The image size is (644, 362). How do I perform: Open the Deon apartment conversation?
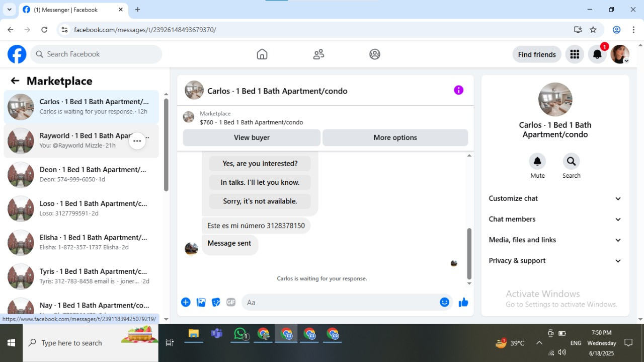click(x=82, y=175)
